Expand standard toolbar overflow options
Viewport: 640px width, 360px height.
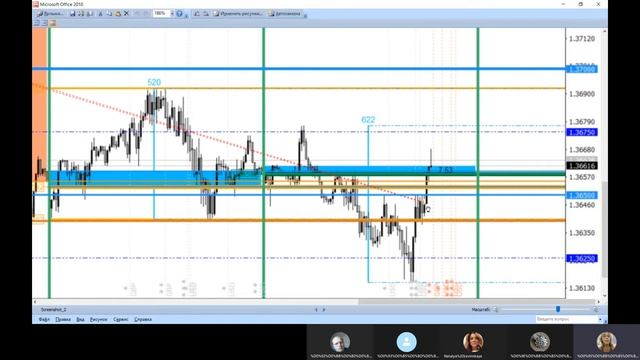coord(187,16)
